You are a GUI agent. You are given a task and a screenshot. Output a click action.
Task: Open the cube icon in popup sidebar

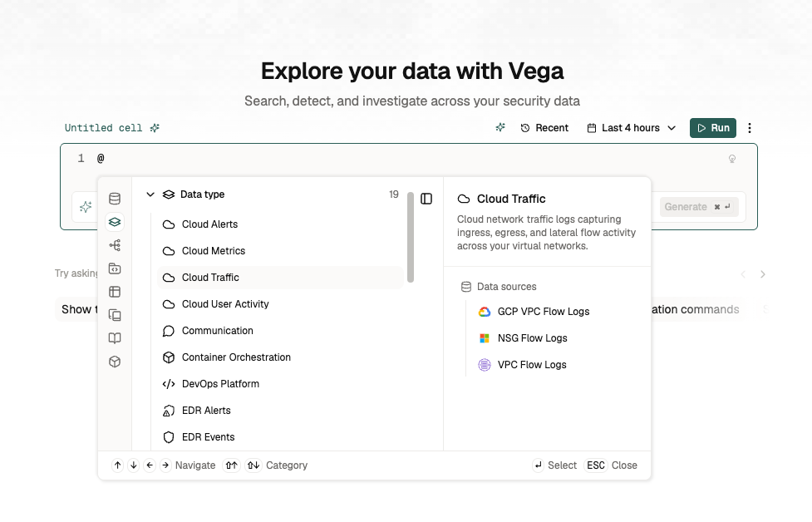click(x=115, y=362)
